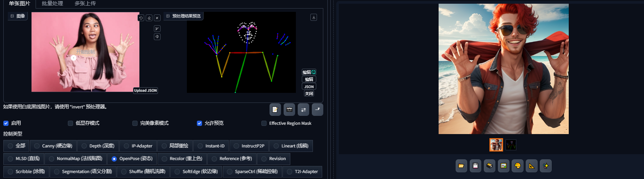Click the camera webcam icon button
644x179 pixels.
click(x=289, y=110)
